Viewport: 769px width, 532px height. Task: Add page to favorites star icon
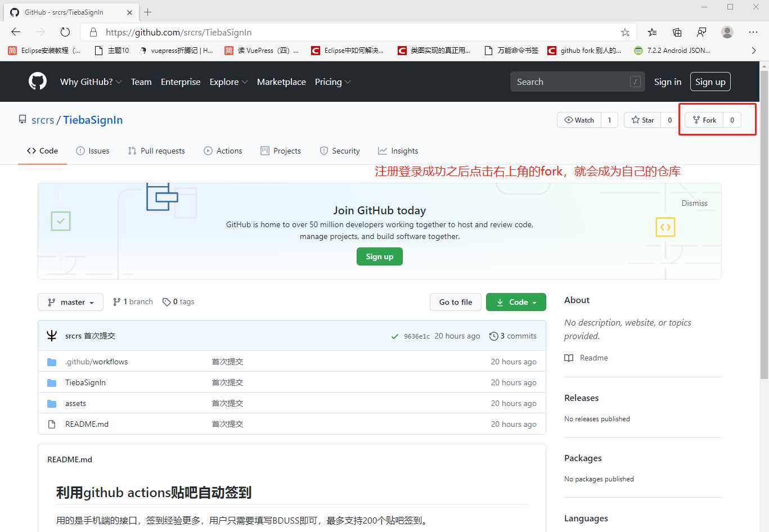pyautogui.click(x=625, y=32)
